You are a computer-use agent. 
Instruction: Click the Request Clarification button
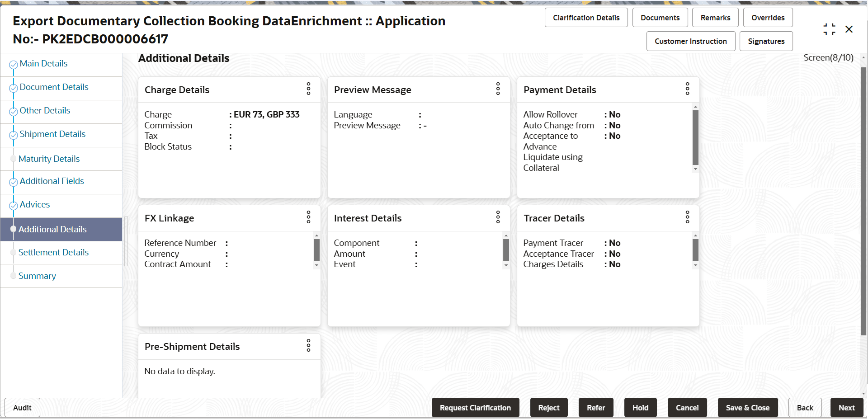tap(475, 408)
